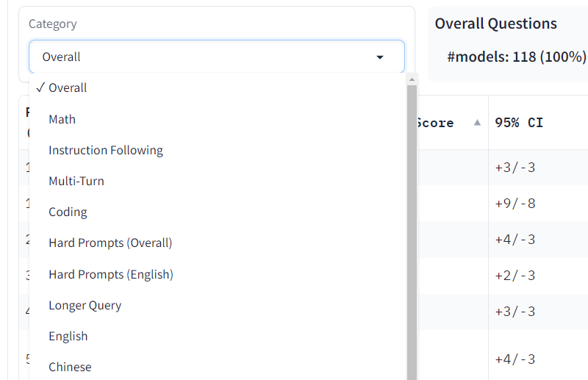Sort by Score using the sort arrow
The width and height of the screenshot is (588, 380).
coord(477,123)
